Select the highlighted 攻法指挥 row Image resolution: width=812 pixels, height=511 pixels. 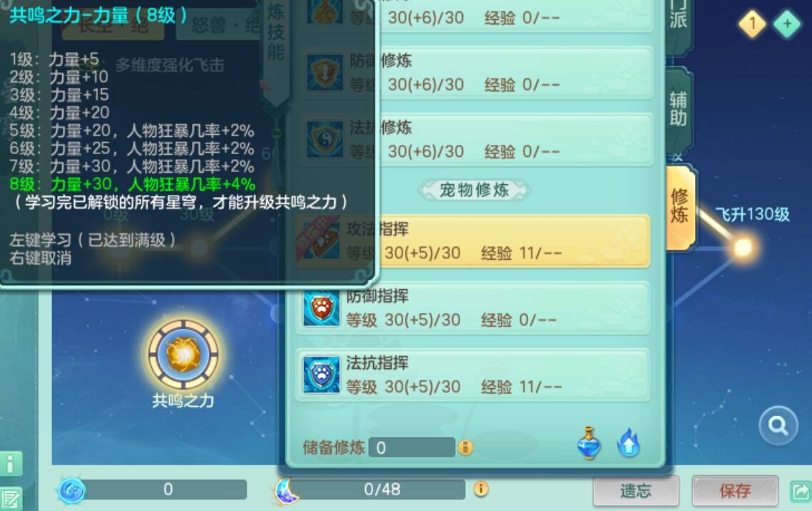[473, 241]
